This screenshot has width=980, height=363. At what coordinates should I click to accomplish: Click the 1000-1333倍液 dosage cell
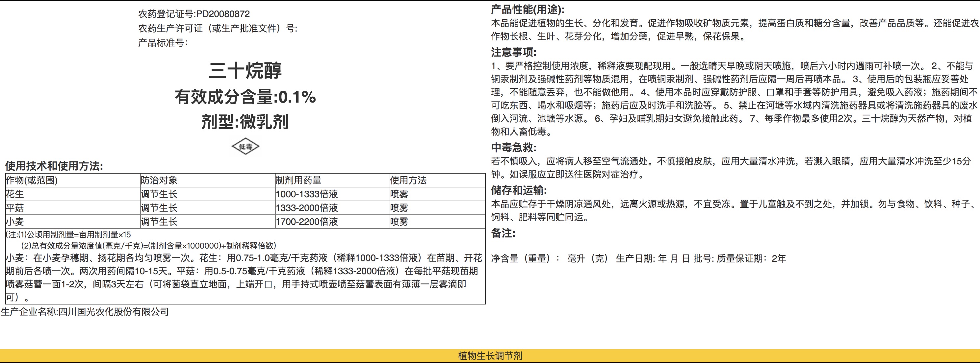click(307, 194)
